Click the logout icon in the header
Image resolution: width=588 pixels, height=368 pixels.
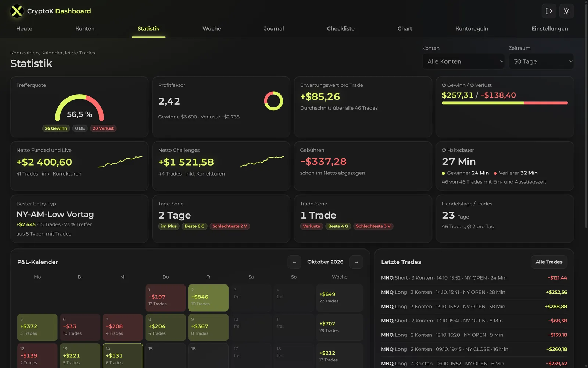(x=549, y=11)
